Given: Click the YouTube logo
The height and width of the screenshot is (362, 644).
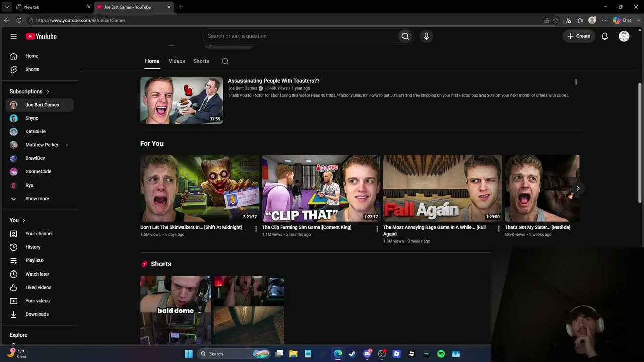Looking at the screenshot, I should coord(41,36).
